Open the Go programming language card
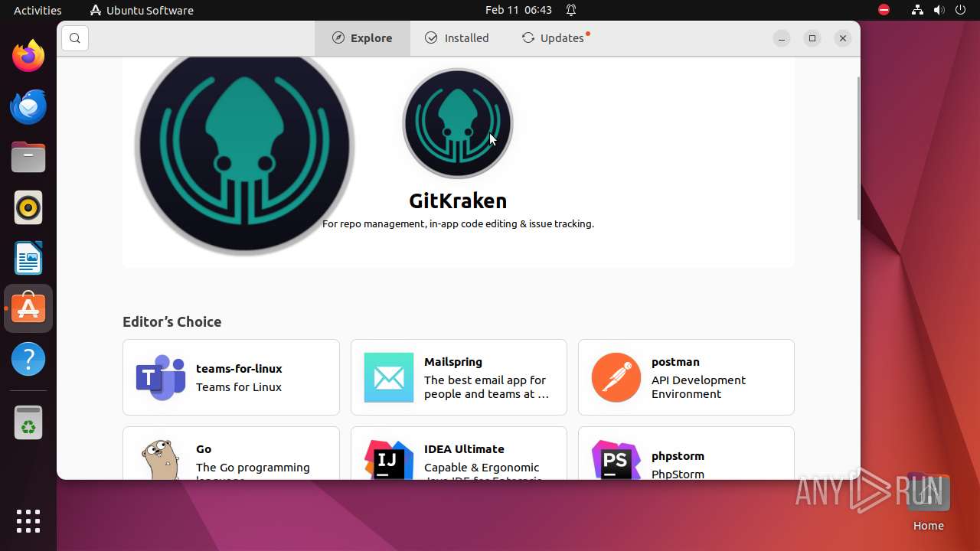 click(231, 453)
